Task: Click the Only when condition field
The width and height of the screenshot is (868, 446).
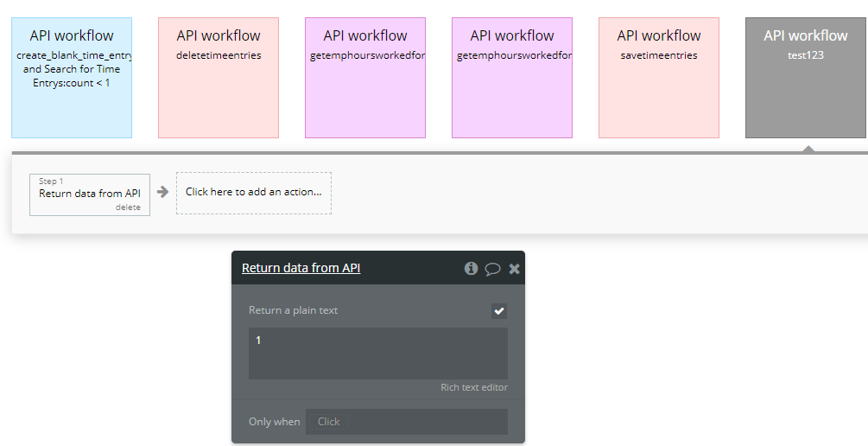Action: [406, 422]
